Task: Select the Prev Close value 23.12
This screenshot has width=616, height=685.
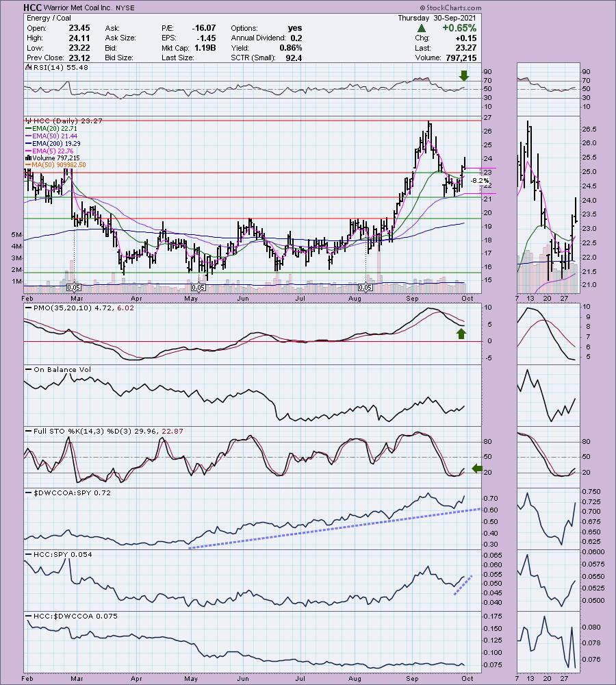Action: [79, 58]
